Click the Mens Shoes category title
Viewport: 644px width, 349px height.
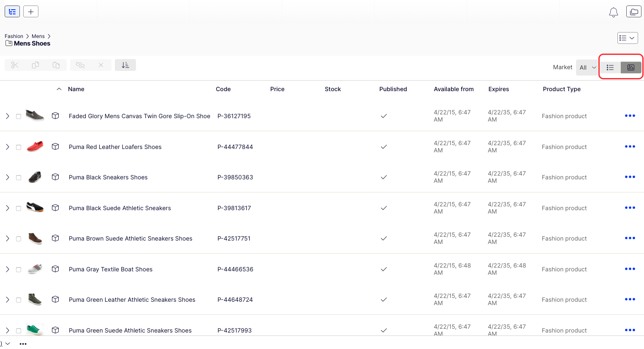pyautogui.click(x=32, y=43)
